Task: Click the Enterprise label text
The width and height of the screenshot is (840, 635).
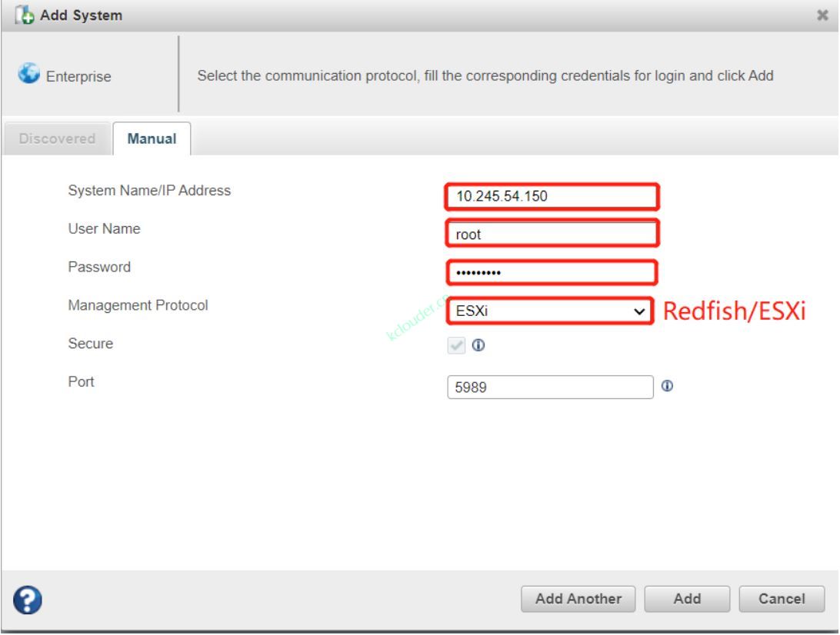Action: (78, 77)
